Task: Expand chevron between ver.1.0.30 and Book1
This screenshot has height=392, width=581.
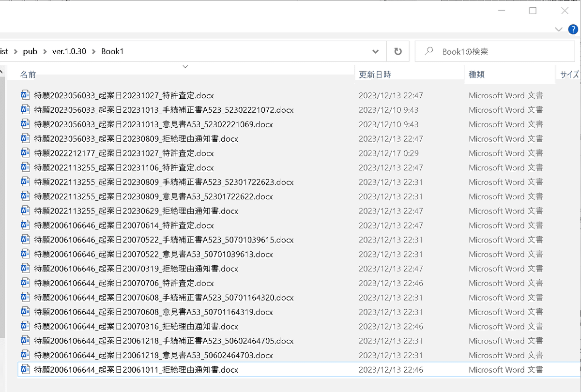Action: [93, 51]
